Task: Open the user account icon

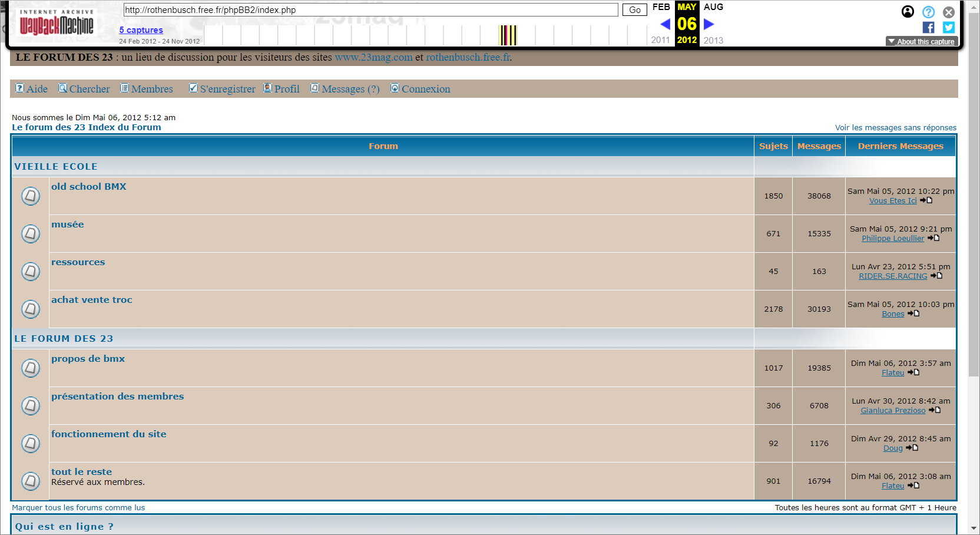Action: tap(908, 12)
